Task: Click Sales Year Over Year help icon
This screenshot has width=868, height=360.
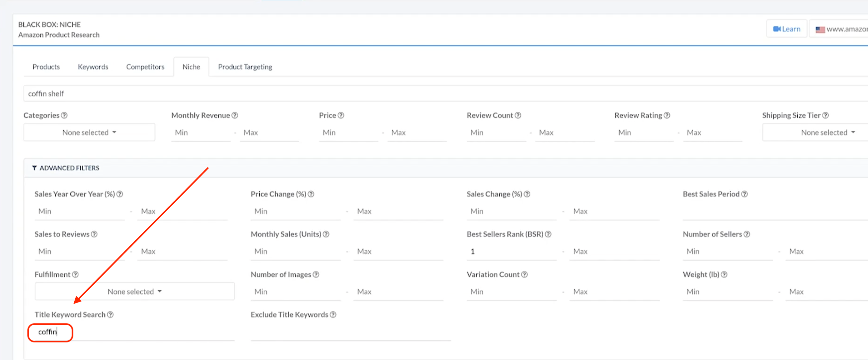Action: click(x=120, y=194)
